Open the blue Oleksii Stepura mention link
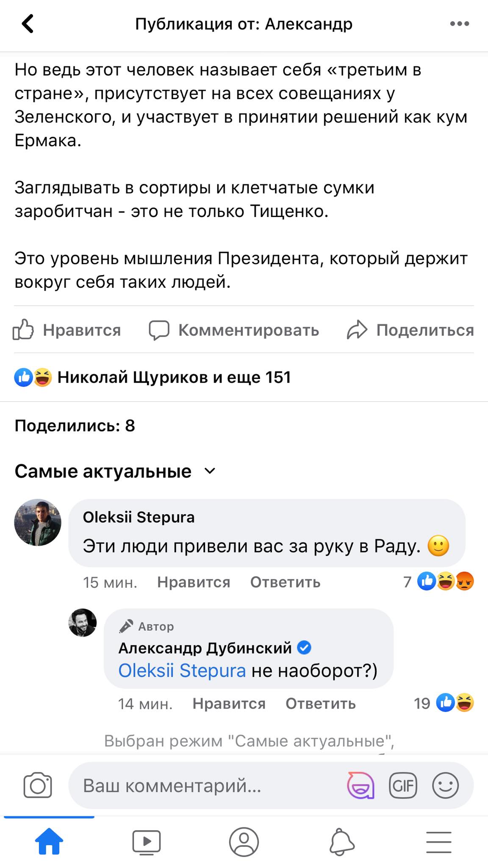 point(182,670)
